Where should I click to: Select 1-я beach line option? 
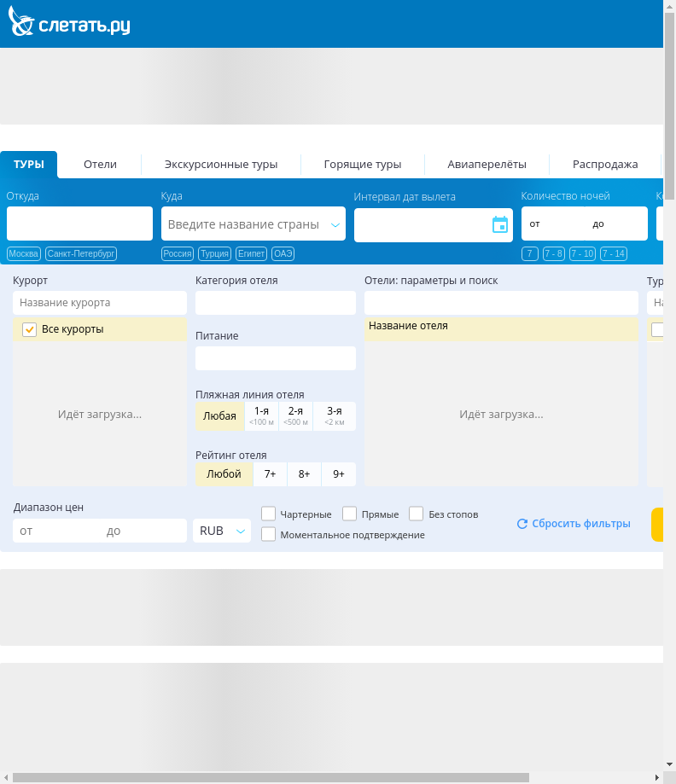(262, 416)
